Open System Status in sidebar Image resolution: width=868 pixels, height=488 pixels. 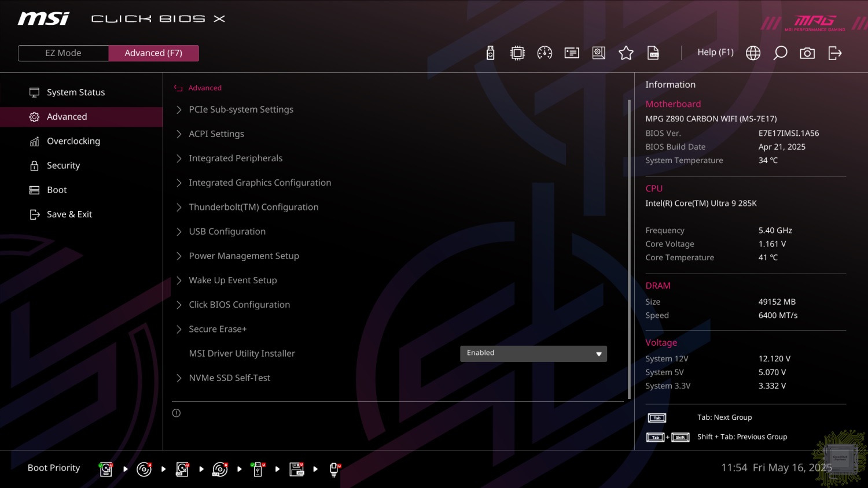81,93
